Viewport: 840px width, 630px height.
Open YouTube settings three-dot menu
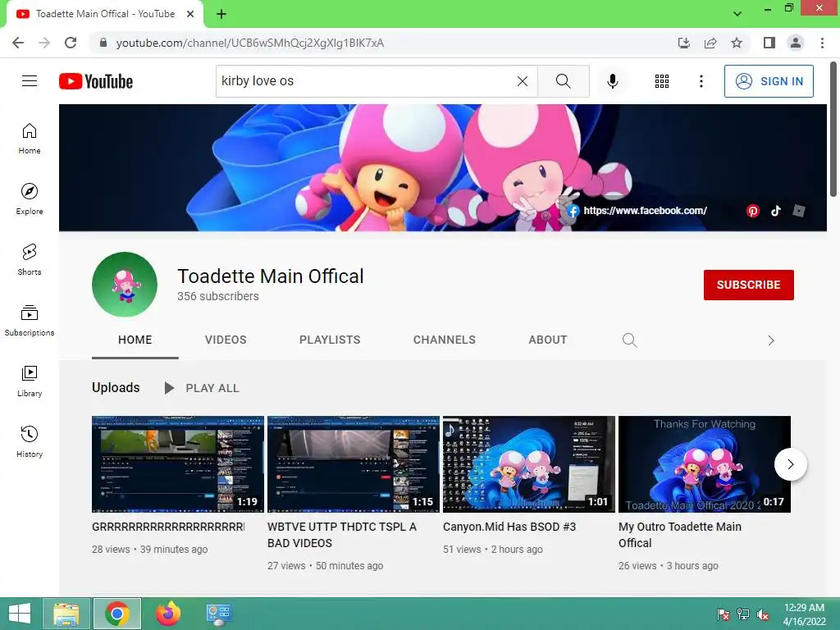[x=701, y=81]
